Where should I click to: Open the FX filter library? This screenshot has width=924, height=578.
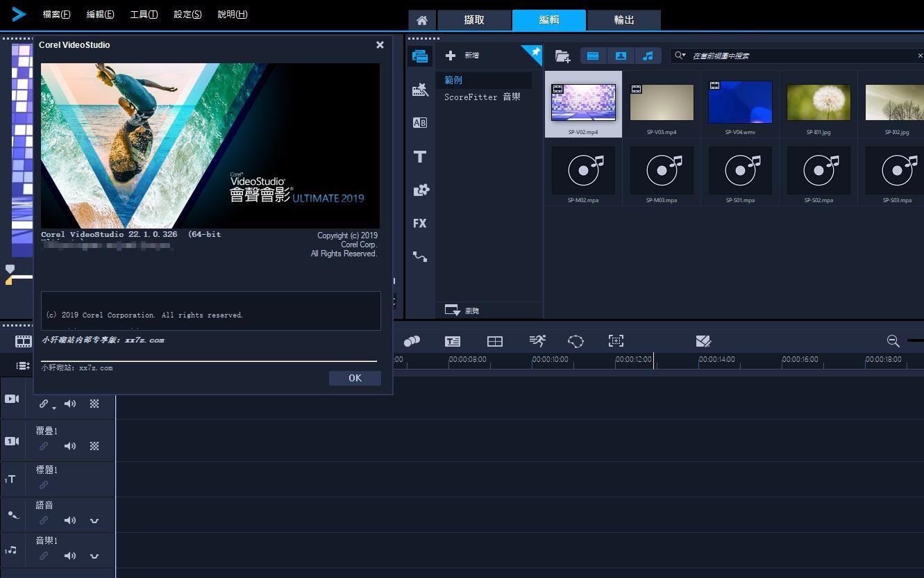tap(419, 223)
